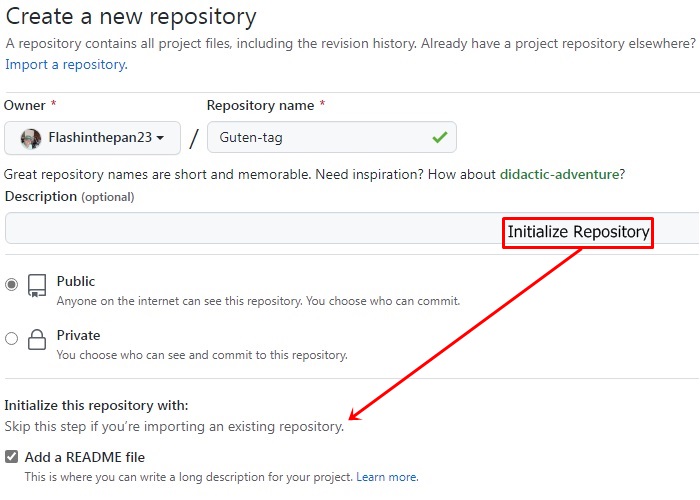Click 'Create a new repository' heading
This screenshot has width=700, height=500.
coord(131,17)
